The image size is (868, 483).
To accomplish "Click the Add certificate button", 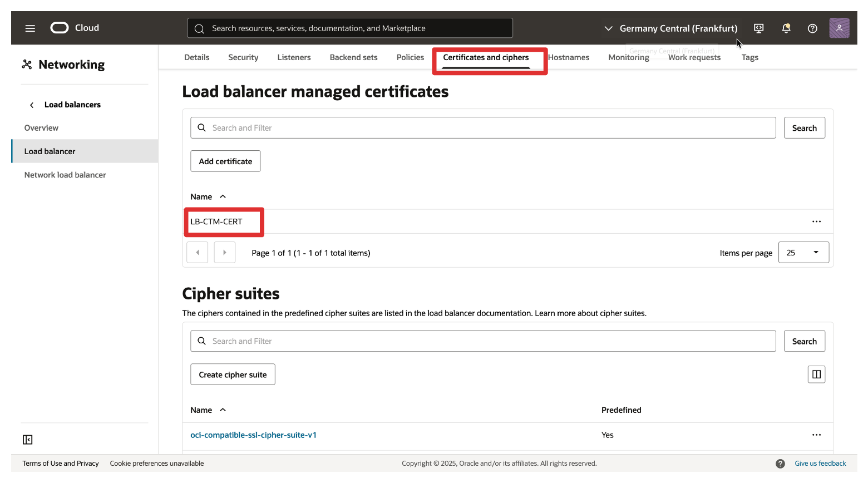I will click(225, 161).
